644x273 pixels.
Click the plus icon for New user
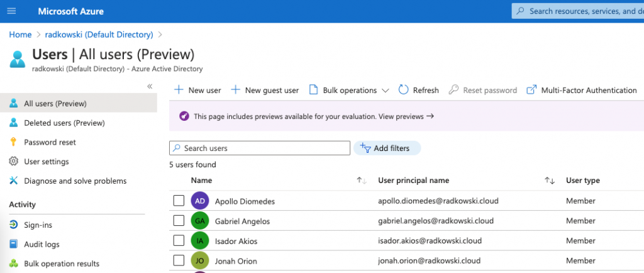[x=179, y=90]
